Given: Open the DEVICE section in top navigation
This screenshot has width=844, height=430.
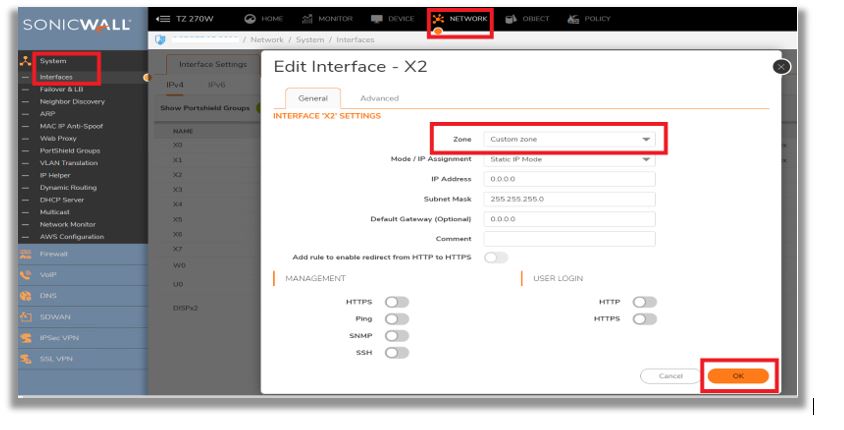Looking at the screenshot, I should coord(392,19).
